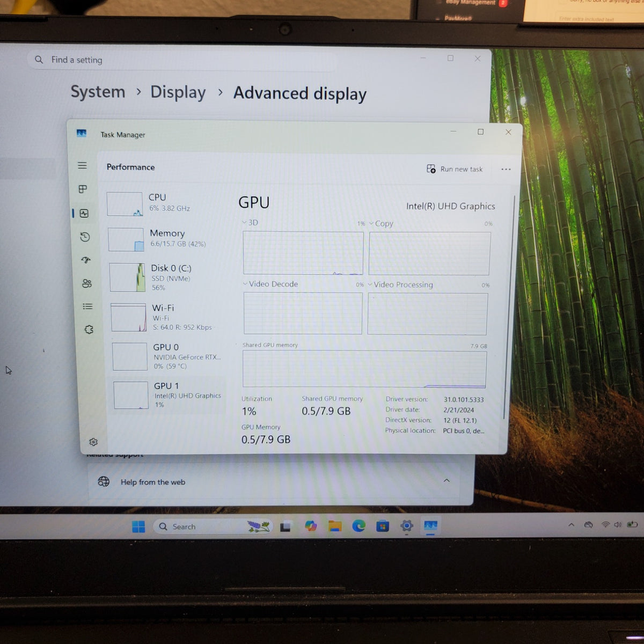Open File Explorer from the taskbar
The height and width of the screenshot is (644, 644).
335,526
